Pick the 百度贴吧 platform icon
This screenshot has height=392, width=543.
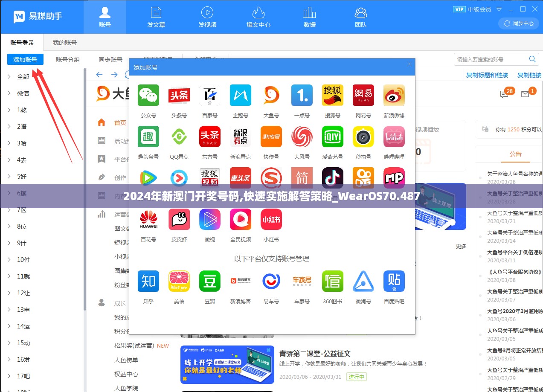[x=394, y=281]
